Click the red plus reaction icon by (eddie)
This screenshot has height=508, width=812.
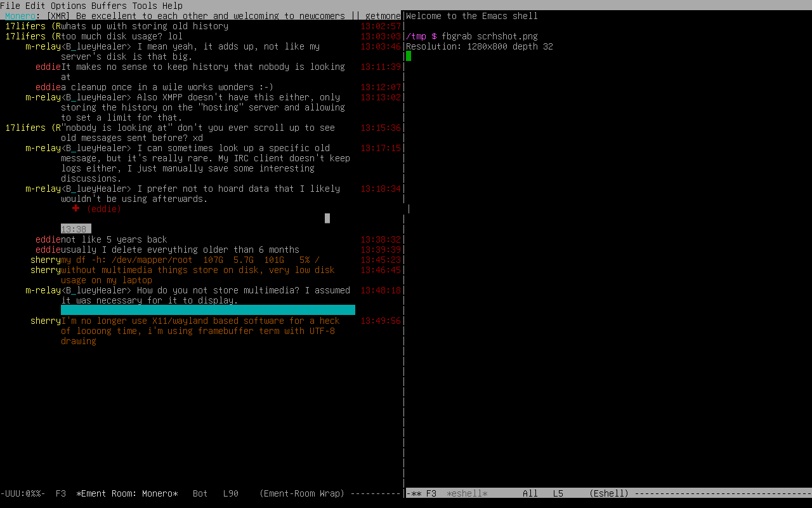76,208
